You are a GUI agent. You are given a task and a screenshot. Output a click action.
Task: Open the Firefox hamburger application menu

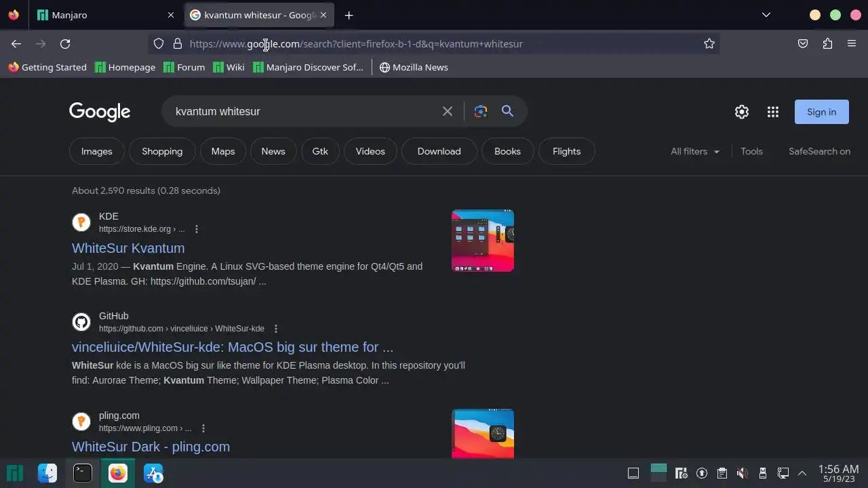point(852,43)
